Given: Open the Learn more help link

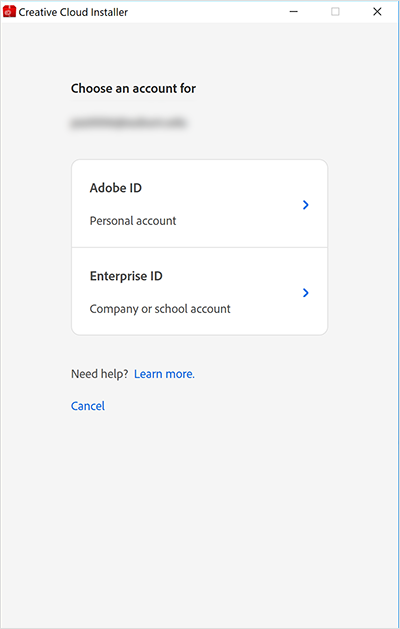Looking at the screenshot, I should (164, 374).
